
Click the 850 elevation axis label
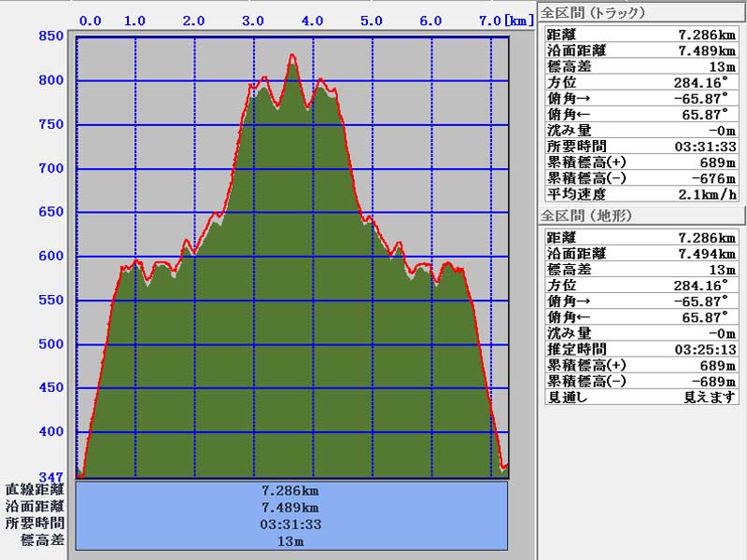50,36
